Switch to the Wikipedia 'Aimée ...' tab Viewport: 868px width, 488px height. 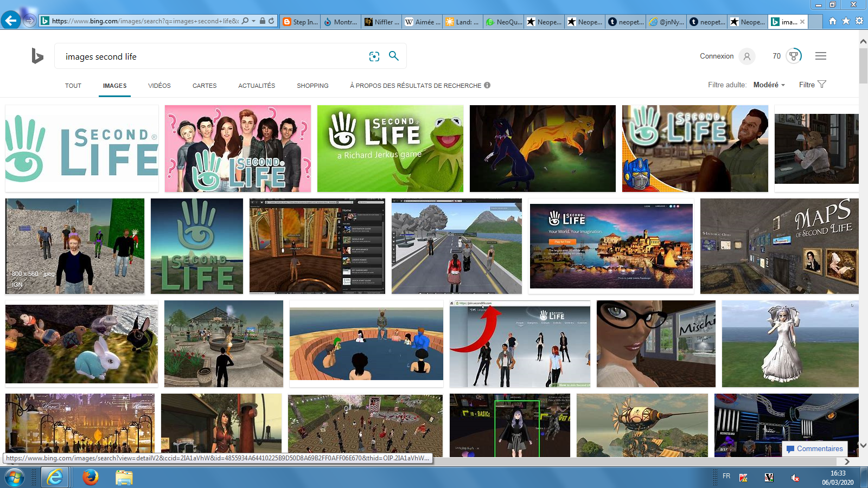422,22
